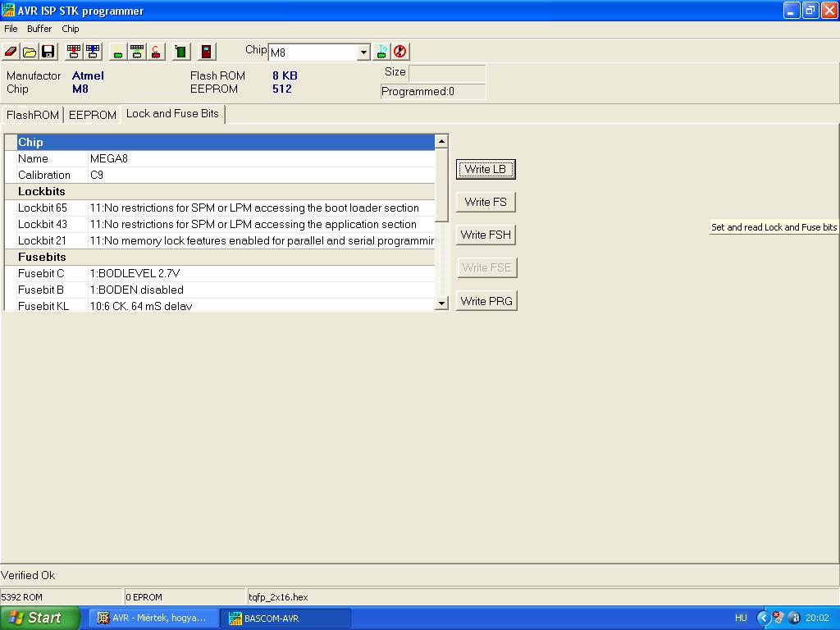This screenshot has width=840, height=630.
Task: Click the red eraser clear buffer icon
Action: click(x=11, y=52)
